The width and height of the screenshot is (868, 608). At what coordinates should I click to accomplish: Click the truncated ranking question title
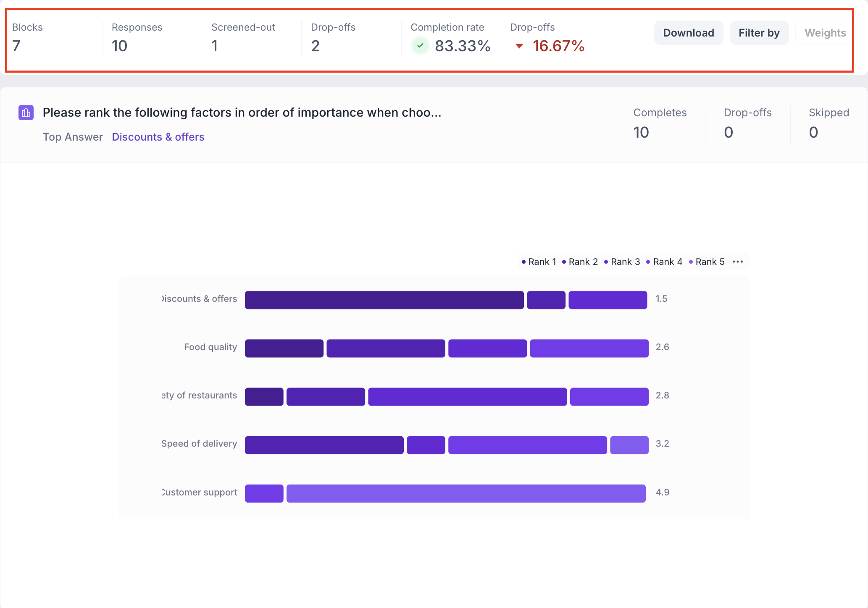click(x=242, y=113)
